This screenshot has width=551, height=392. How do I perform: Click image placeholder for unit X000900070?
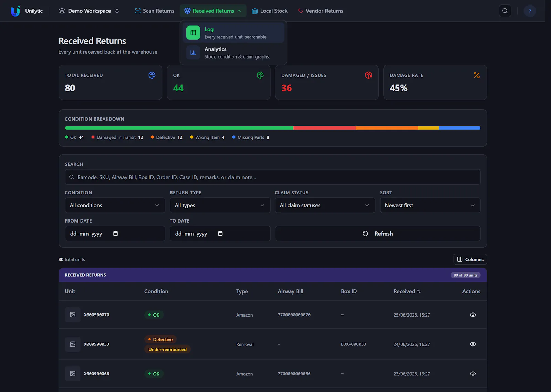coord(73,315)
